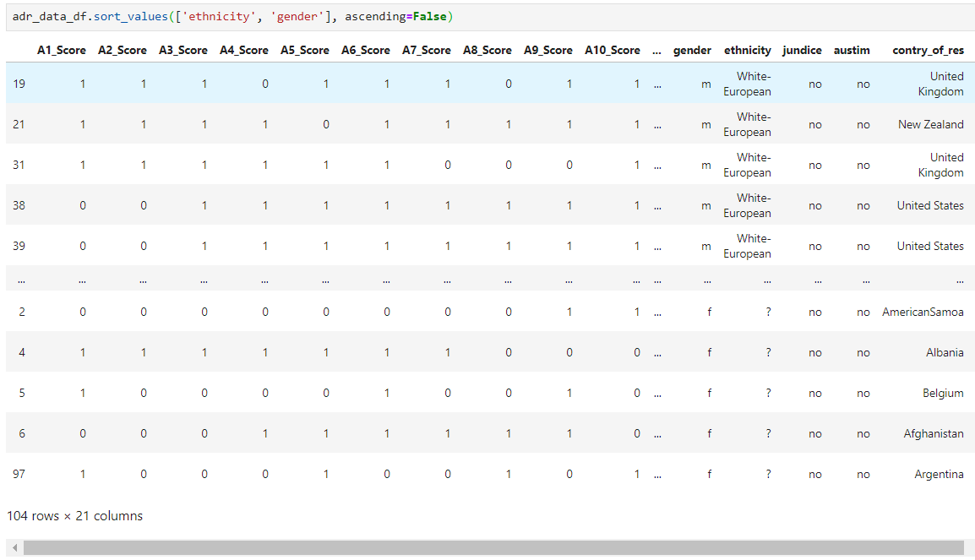Viewport: 975px width, 560px height.
Task: Click the gender column header
Action: (x=692, y=51)
